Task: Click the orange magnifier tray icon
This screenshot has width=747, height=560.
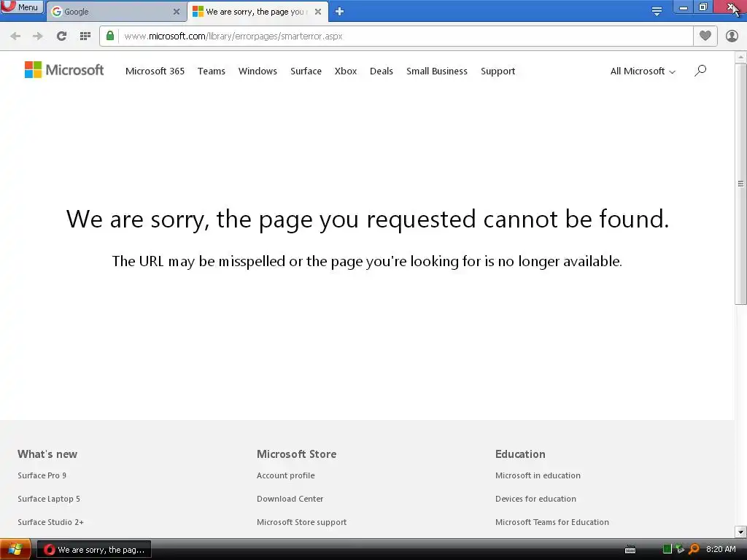Action: 694,549
